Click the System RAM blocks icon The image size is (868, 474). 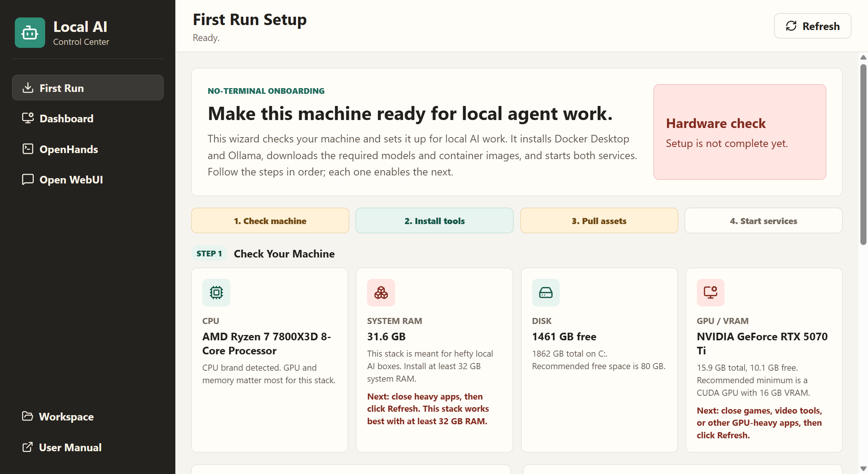pyautogui.click(x=381, y=292)
